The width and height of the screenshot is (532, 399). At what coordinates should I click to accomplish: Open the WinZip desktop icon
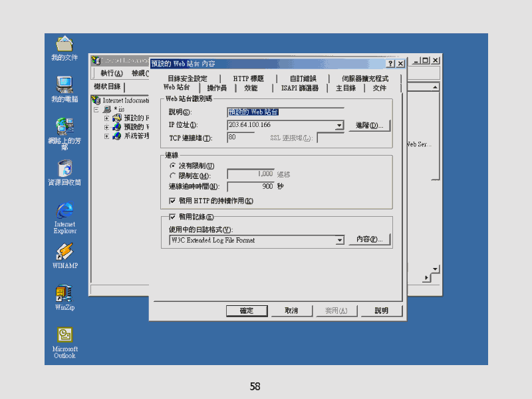tap(65, 294)
